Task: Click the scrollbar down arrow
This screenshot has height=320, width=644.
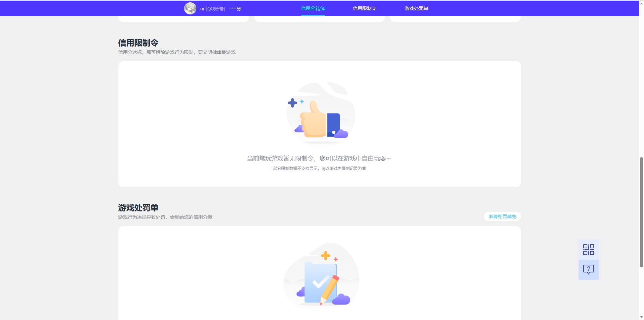Action: (641, 317)
